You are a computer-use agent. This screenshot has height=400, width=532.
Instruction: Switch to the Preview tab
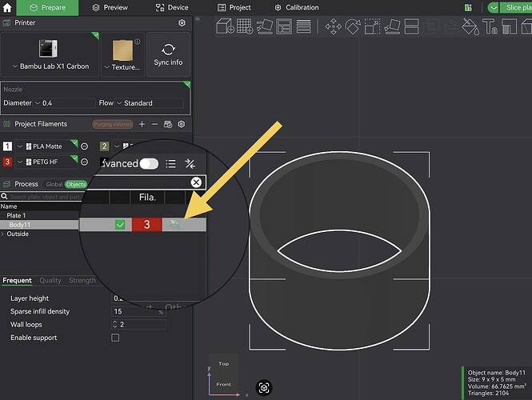pyautogui.click(x=110, y=7)
